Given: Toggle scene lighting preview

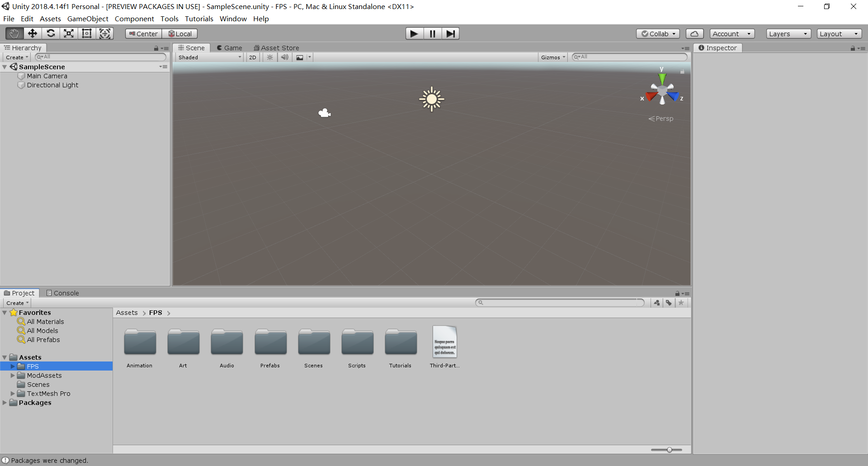Looking at the screenshot, I should coord(269,57).
